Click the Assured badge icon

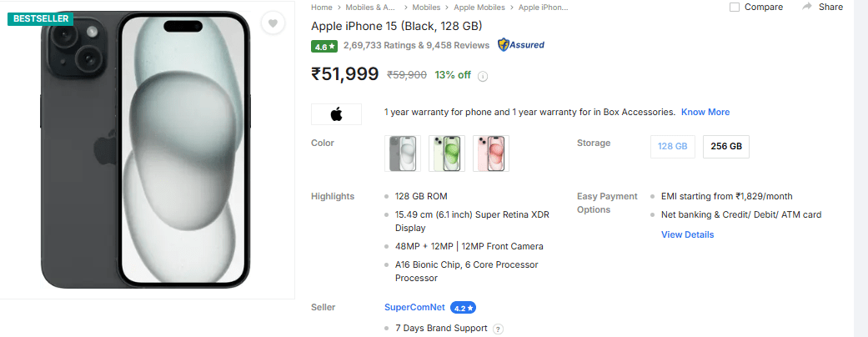521,45
